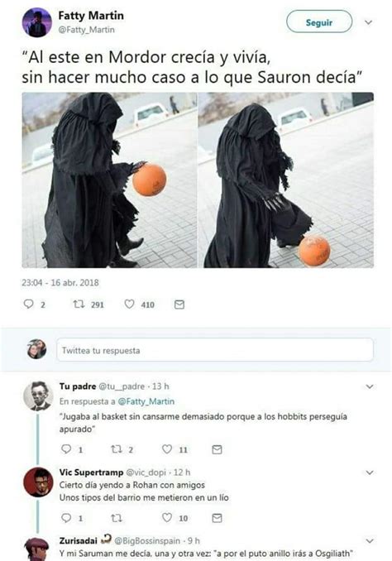Screen dimensions: 392x561
Task: Retweet Tu padre's reply
Action: [x=117, y=449]
